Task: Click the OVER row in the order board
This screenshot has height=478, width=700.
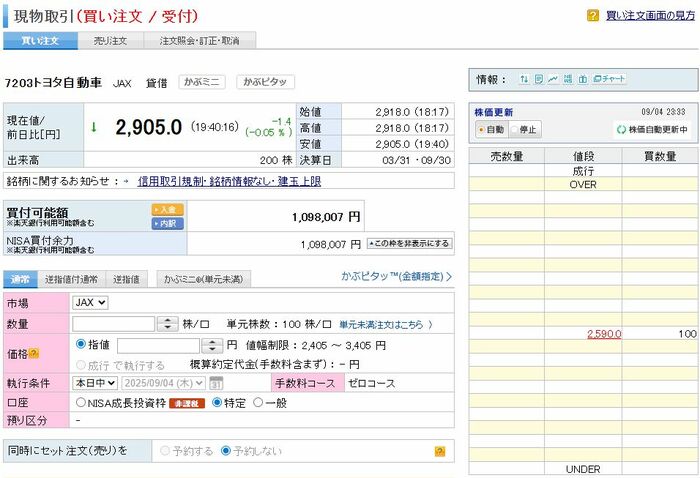Action: (583, 184)
